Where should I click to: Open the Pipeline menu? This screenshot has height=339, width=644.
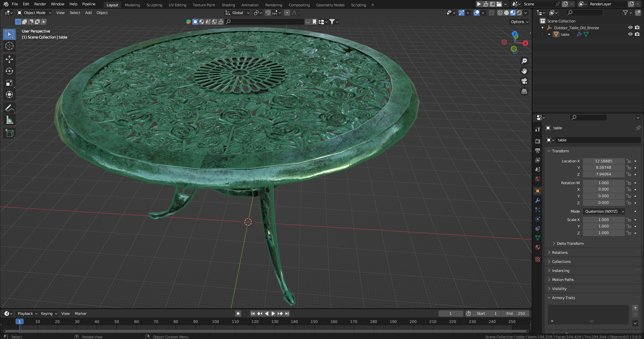(89, 4)
